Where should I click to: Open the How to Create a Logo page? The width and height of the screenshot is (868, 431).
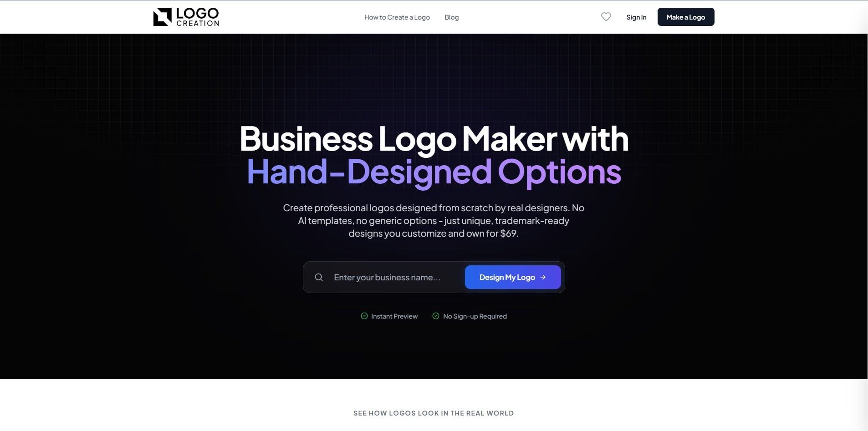[x=397, y=17]
